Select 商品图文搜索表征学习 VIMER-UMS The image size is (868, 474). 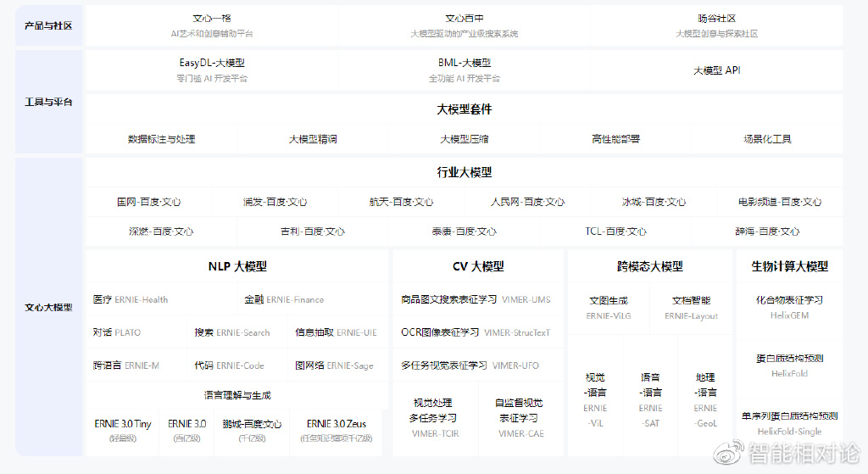click(x=478, y=299)
